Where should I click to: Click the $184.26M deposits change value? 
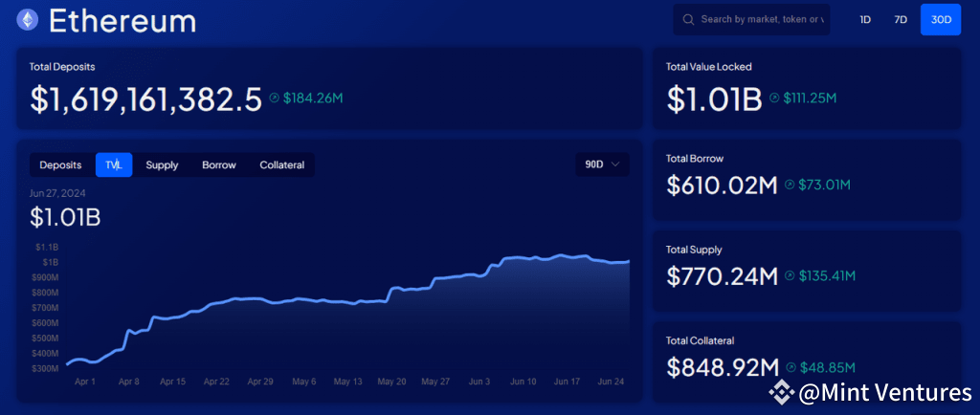point(313,98)
